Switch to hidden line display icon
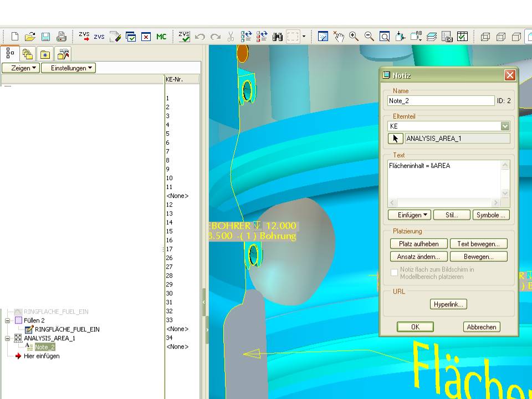Screen dimensions: 532x399 (501, 37)
